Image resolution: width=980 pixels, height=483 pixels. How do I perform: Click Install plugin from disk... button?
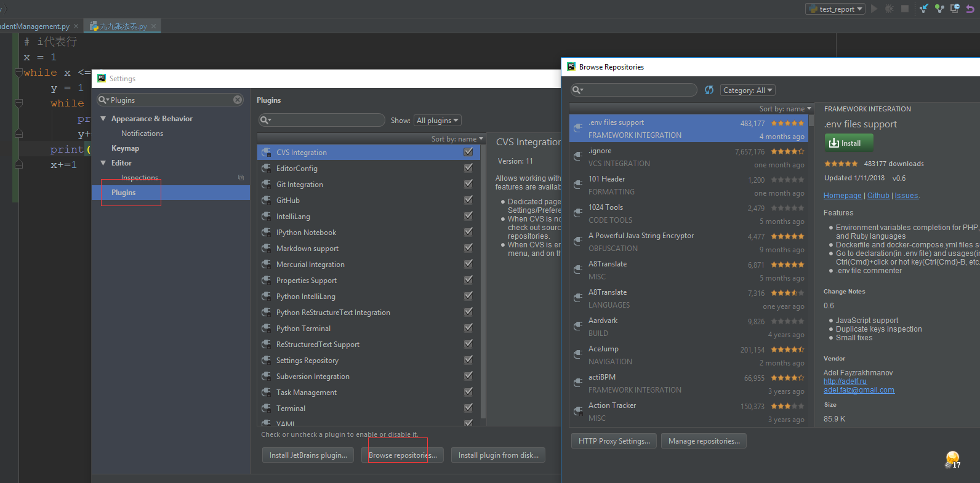coord(498,455)
